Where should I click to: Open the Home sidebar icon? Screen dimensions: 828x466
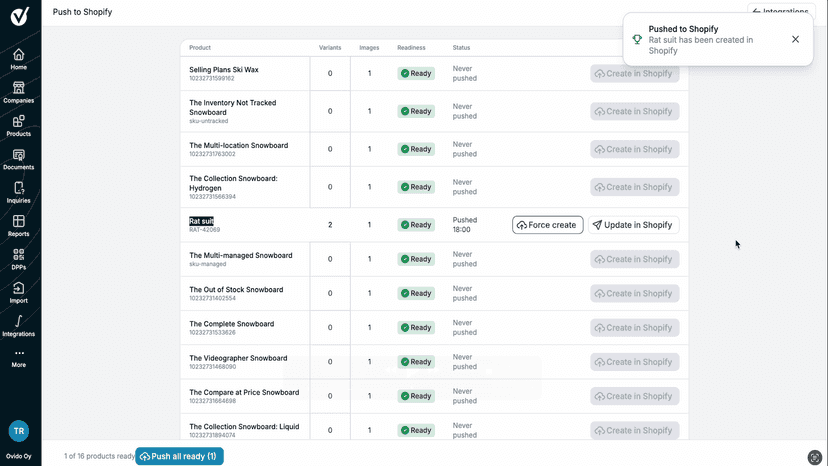point(18,59)
